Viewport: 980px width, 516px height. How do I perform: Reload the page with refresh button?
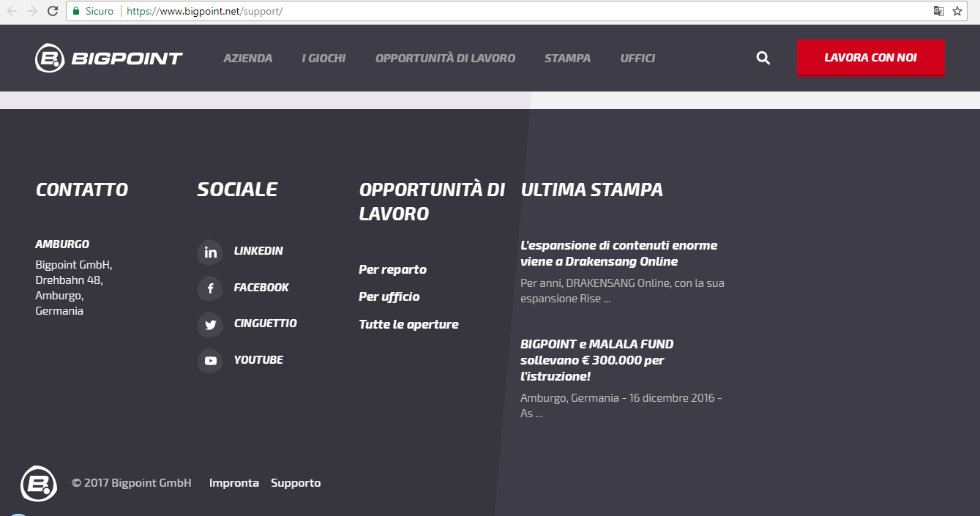tap(53, 11)
